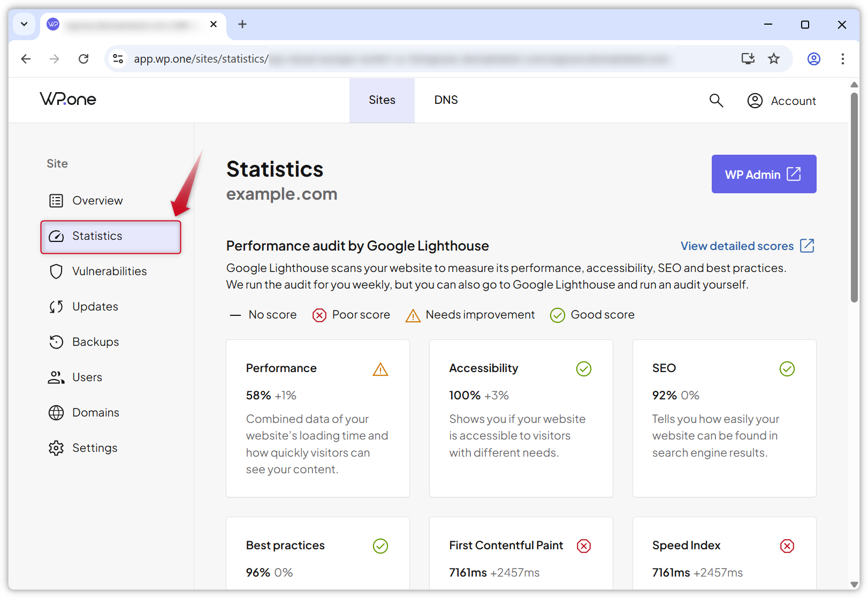The width and height of the screenshot is (868, 598).
Task: Click inside the address bar
Action: point(375,59)
